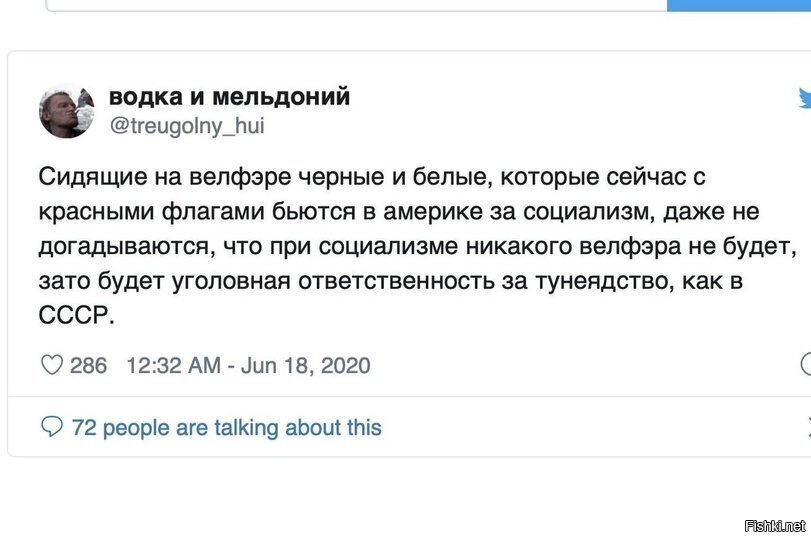Viewport: 811px width, 538px height.
Task: Open the "водка и мельдоний" display name
Action: 229,97
